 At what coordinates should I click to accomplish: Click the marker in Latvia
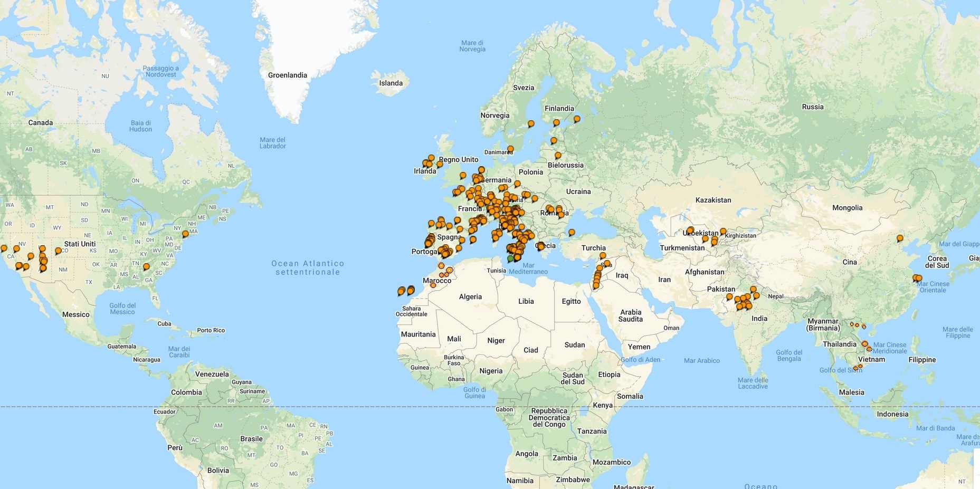point(554,141)
